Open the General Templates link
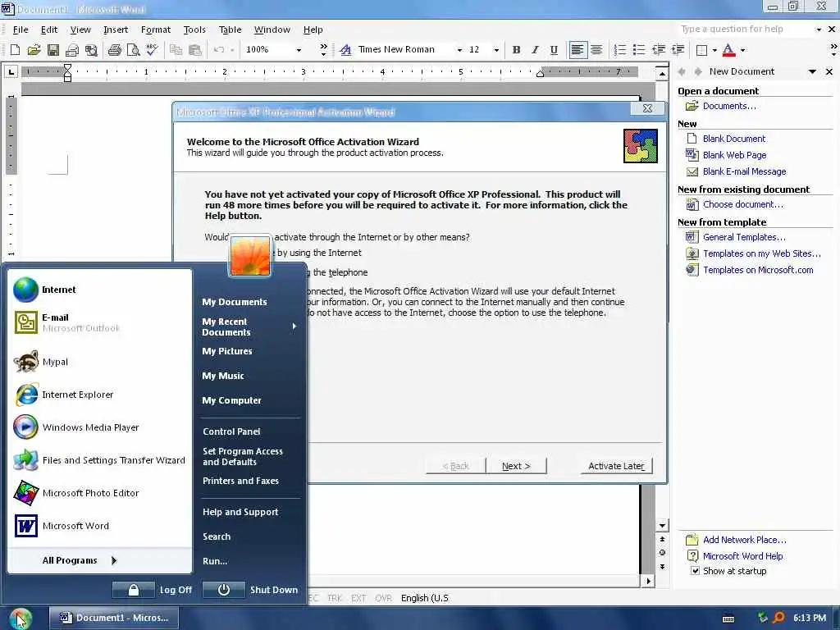 (x=744, y=237)
